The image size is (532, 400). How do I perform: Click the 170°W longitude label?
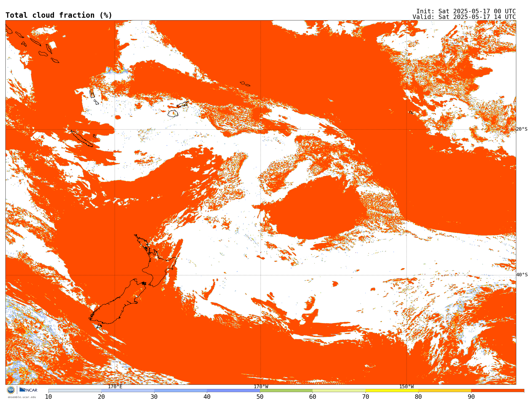[261, 386]
